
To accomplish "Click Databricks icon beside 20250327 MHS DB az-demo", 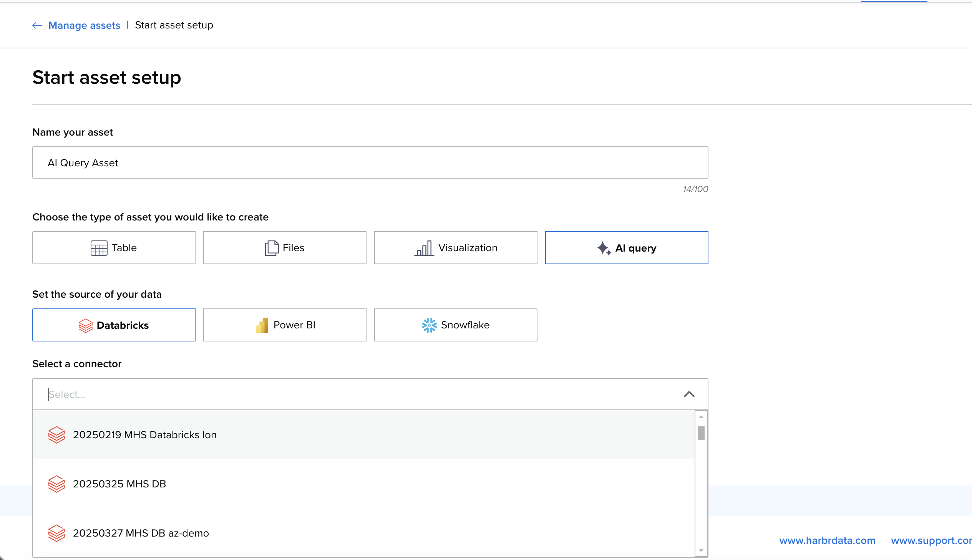I will (56, 533).
